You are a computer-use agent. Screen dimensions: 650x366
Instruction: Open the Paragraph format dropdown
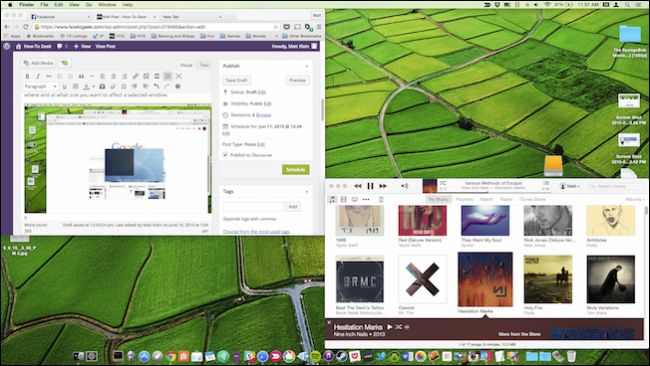tap(40, 87)
